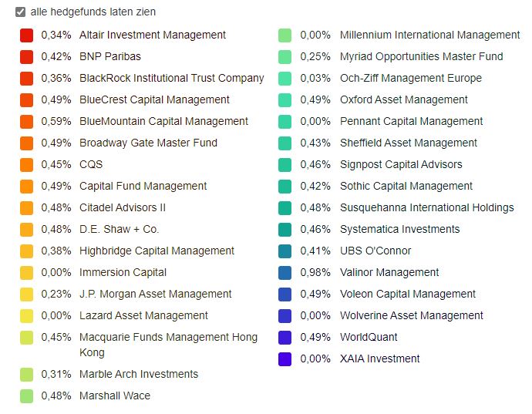The width and height of the screenshot is (532, 414).
Task: Select Highbridge Capital Management entry
Action: pos(157,251)
